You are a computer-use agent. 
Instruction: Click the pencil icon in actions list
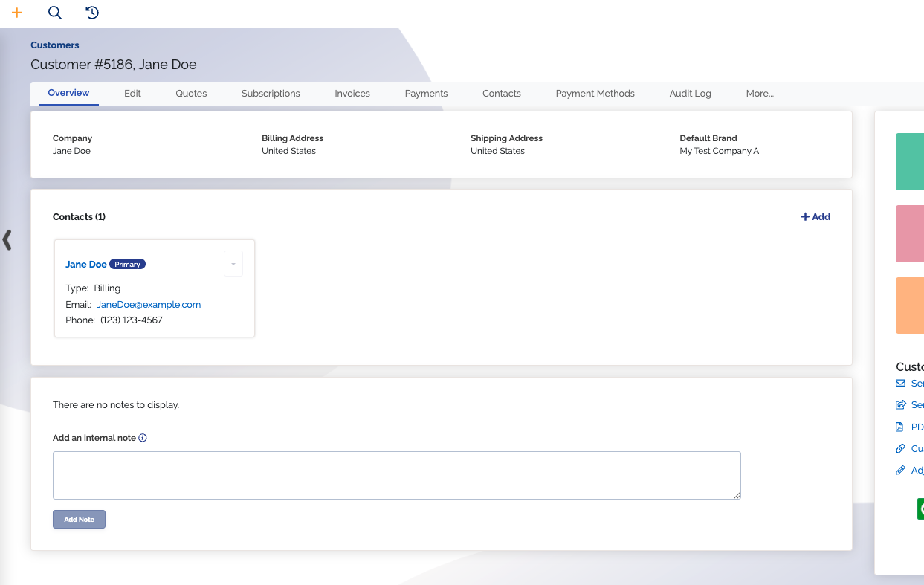coord(900,471)
